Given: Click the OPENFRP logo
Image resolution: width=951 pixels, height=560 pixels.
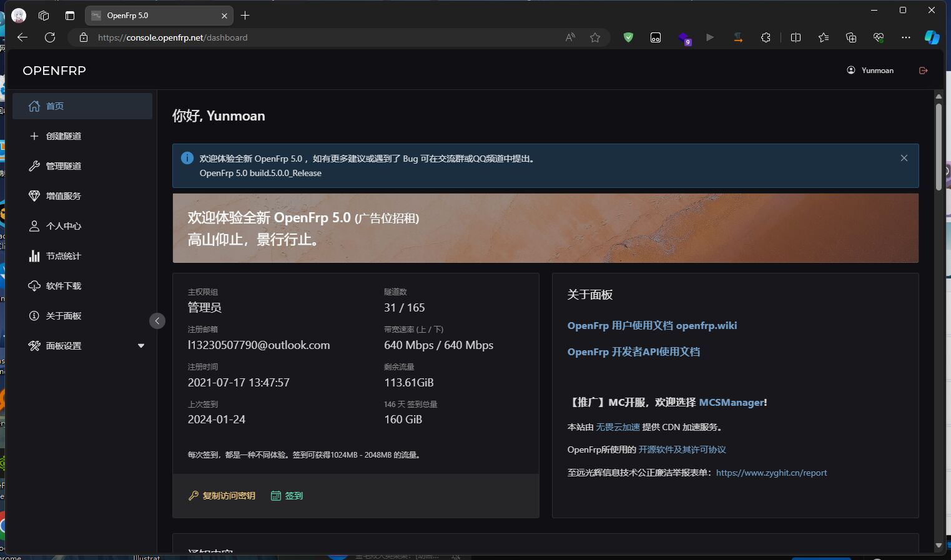Looking at the screenshot, I should pos(54,71).
